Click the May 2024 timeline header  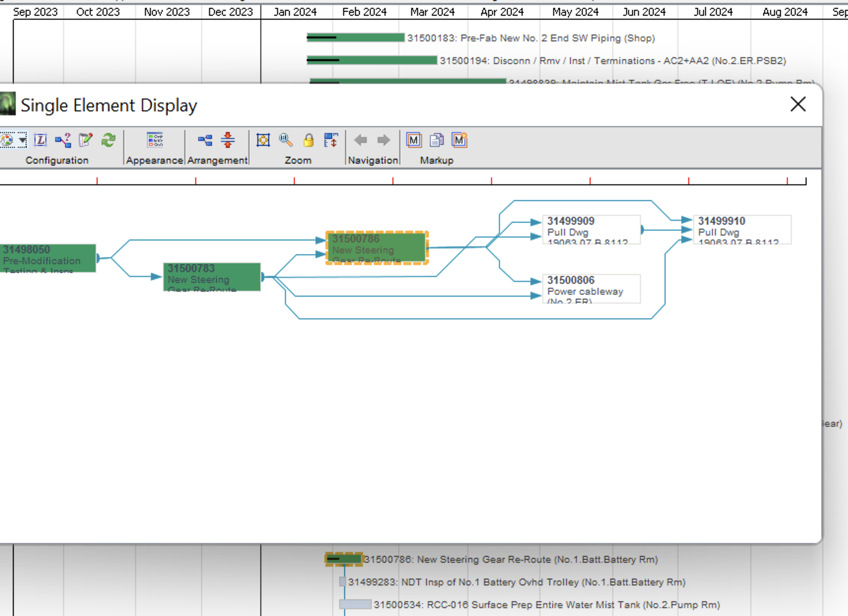[x=575, y=12]
